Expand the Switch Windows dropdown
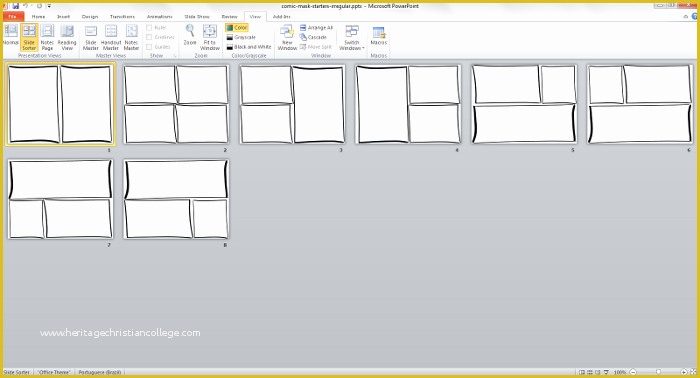Image resolution: width=700 pixels, height=378 pixels. [352, 37]
